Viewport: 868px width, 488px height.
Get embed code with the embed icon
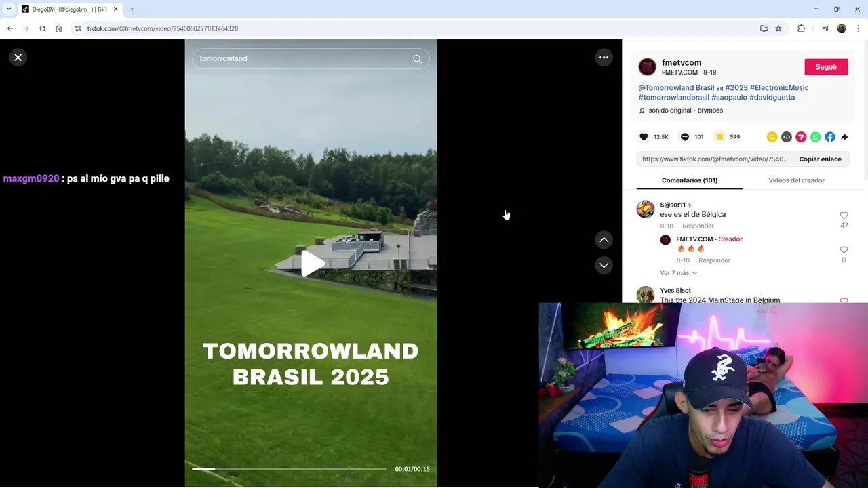click(x=787, y=137)
